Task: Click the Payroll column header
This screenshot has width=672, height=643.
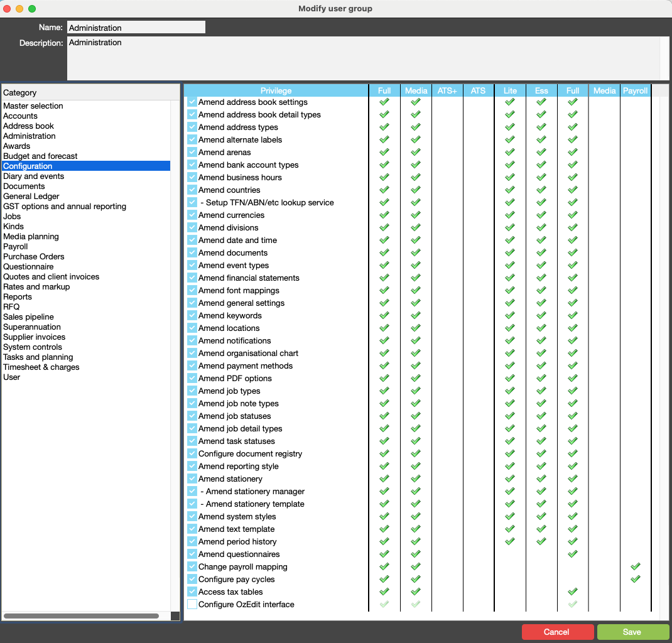Action: [635, 90]
